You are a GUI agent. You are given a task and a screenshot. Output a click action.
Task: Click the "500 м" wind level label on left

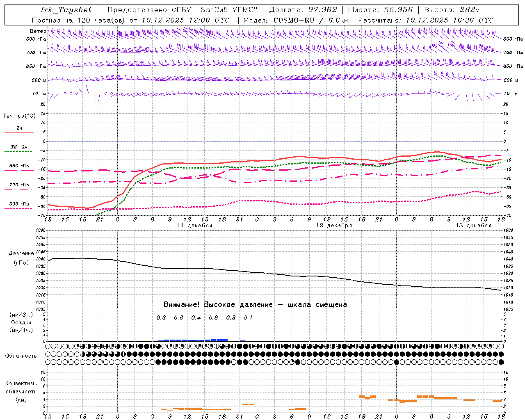(39, 80)
